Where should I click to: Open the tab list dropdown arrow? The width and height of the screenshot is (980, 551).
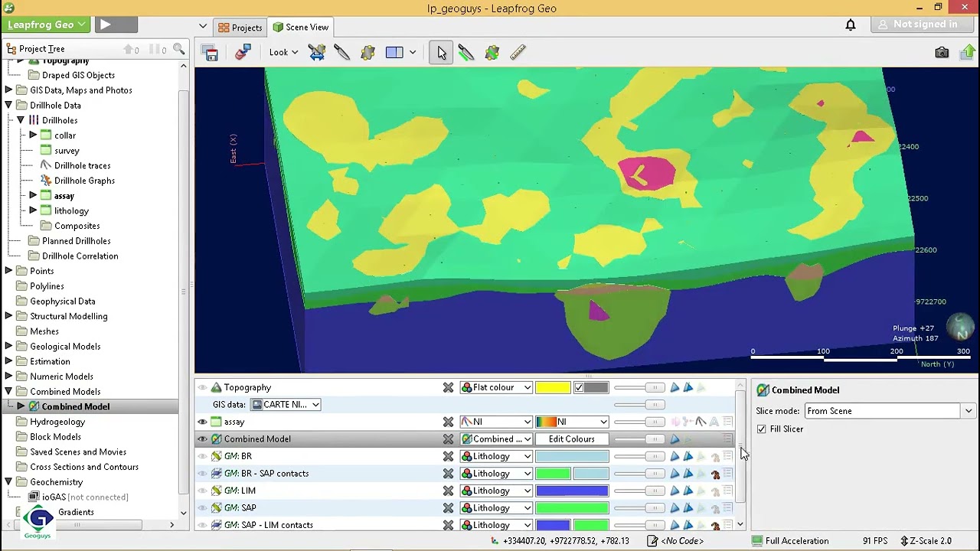(202, 27)
